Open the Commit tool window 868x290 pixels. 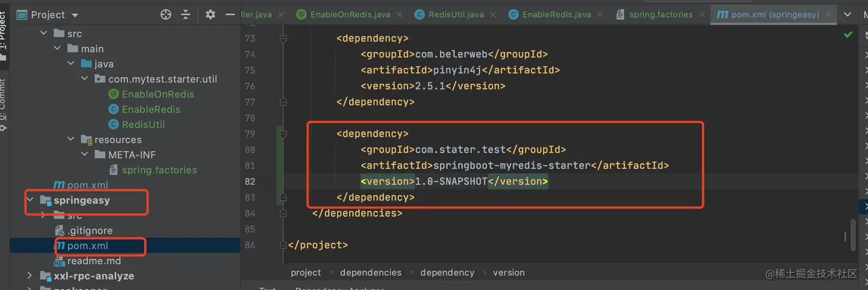[3, 103]
